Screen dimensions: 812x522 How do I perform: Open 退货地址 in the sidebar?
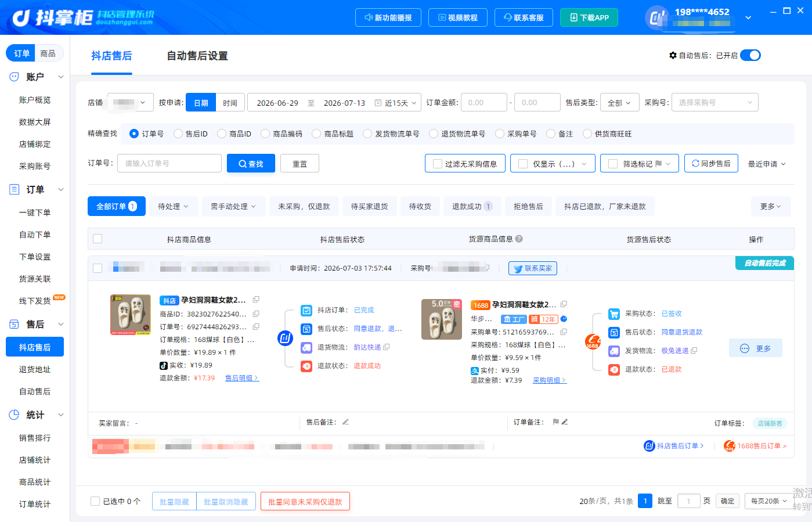(x=35, y=369)
